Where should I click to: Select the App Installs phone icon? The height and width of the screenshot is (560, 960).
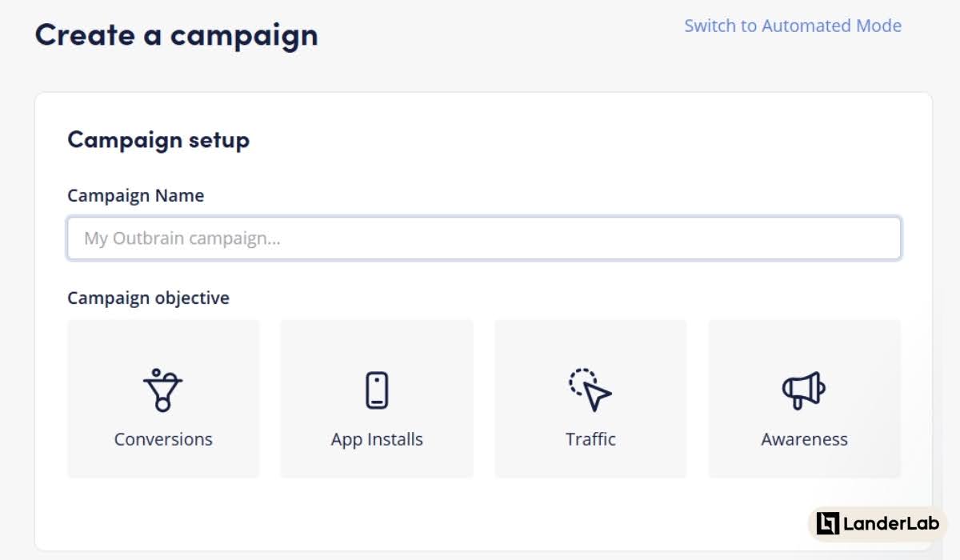tap(377, 390)
